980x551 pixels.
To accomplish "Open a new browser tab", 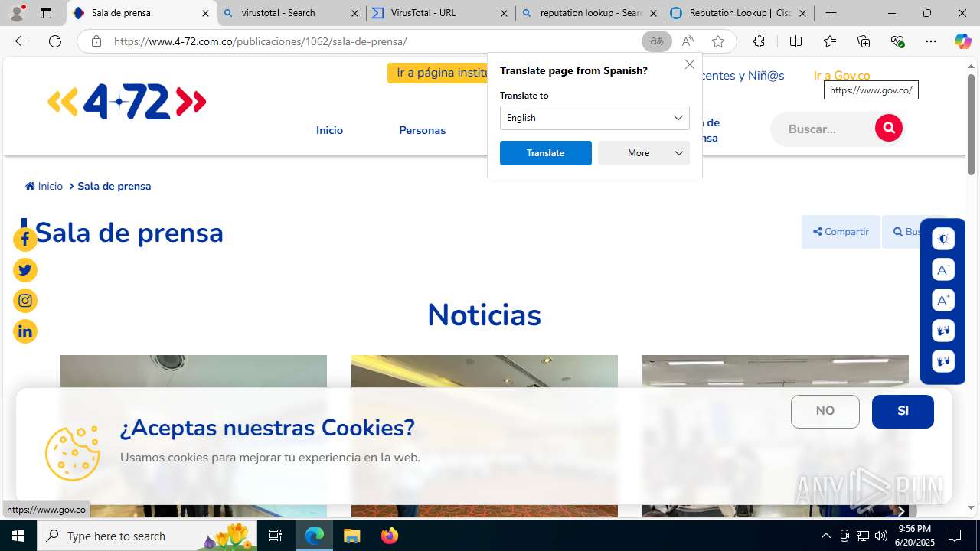I will (831, 13).
